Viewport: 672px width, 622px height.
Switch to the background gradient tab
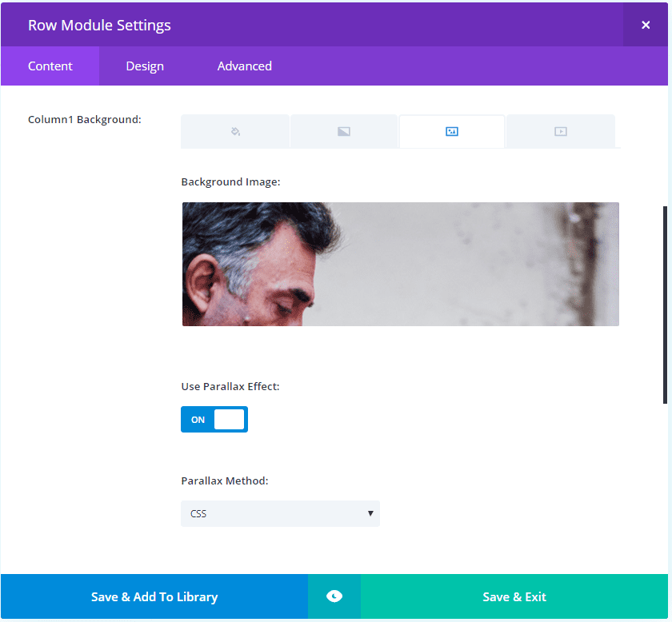pos(344,132)
